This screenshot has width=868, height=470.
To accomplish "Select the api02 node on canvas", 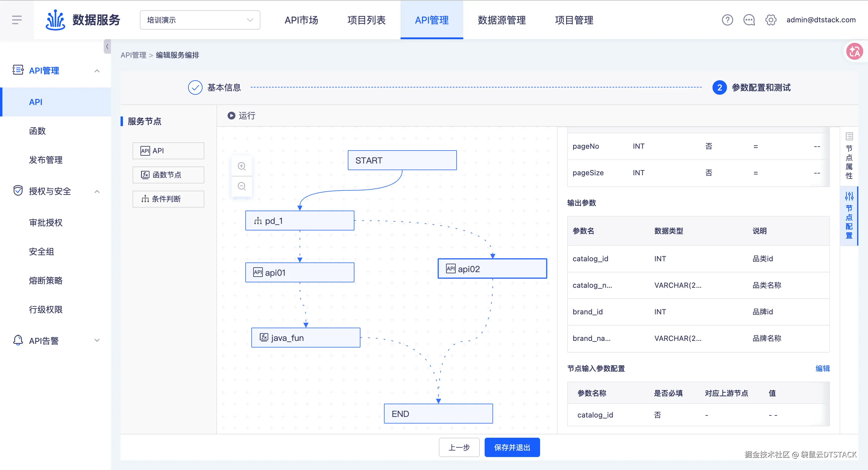I will point(492,269).
